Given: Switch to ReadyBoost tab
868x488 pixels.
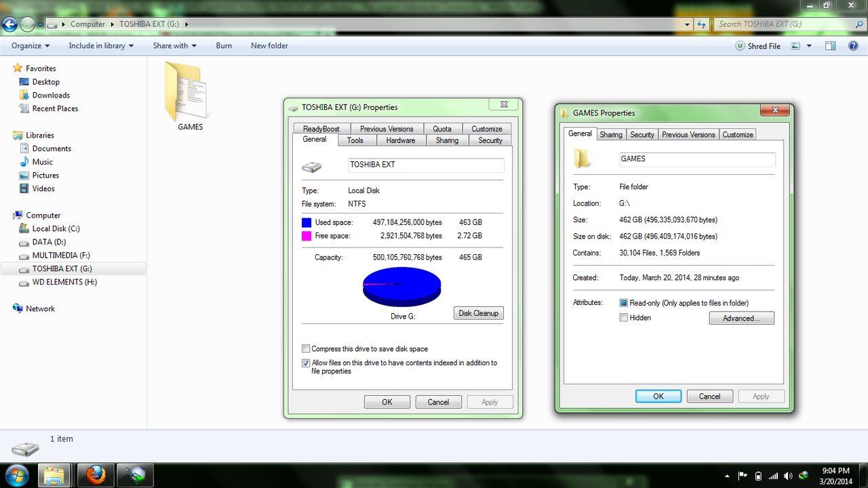Looking at the screenshot, I should point(321,129).
